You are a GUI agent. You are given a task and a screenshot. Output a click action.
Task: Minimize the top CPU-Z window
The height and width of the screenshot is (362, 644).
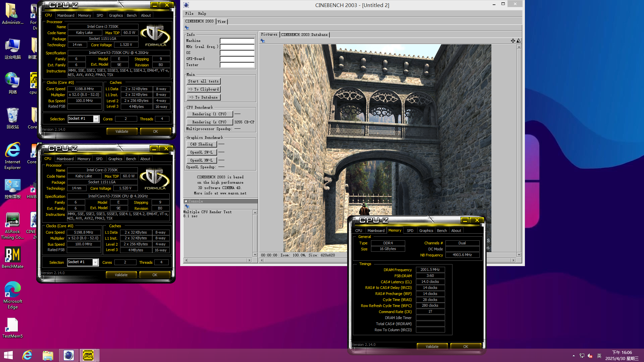[155, 5]
